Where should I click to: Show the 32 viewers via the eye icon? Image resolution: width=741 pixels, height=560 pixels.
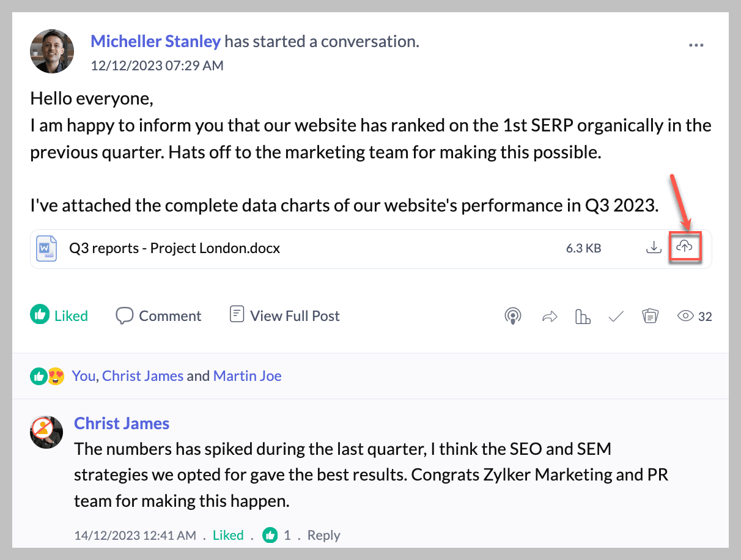click(x=685, y=316)
